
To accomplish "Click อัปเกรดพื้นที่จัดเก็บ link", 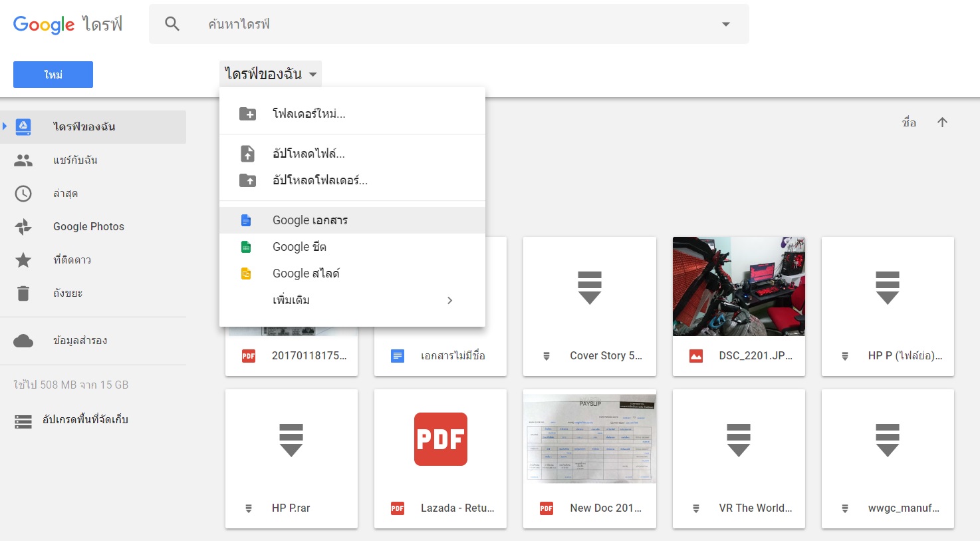I will pos(84,420).
